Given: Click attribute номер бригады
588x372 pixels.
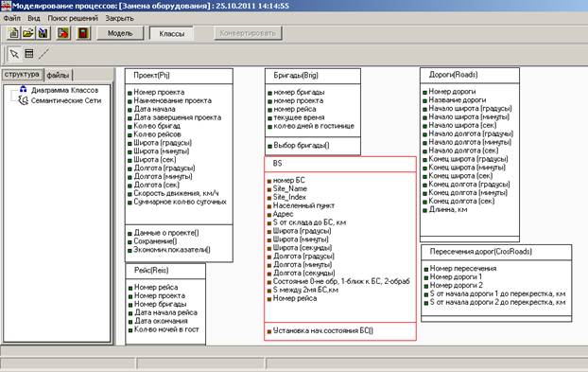Looking at the screenshot, I should point(300,93).
